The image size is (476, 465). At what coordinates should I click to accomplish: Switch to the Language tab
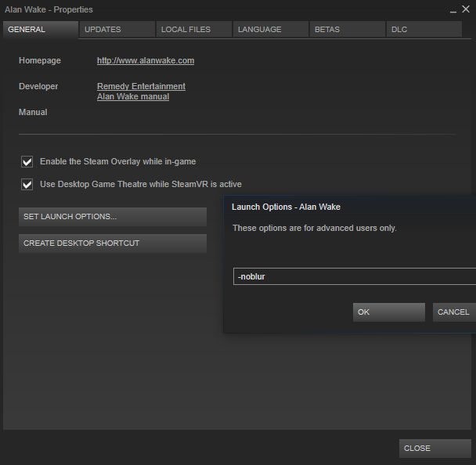click(x=271, y=30)
